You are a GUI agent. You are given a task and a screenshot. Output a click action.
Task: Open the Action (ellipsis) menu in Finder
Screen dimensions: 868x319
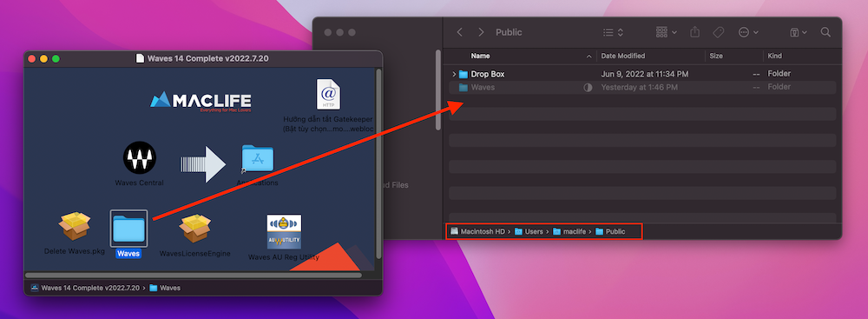(x=748, y=32)
